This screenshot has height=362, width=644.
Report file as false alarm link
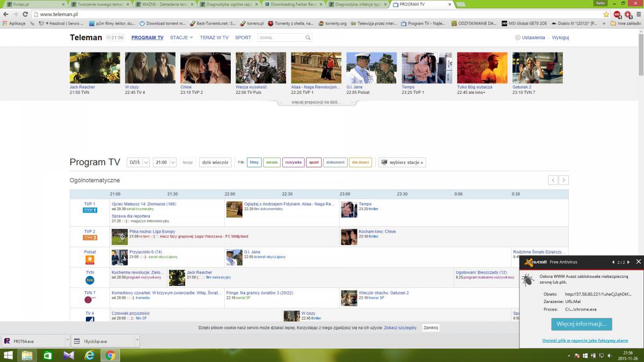585,341
